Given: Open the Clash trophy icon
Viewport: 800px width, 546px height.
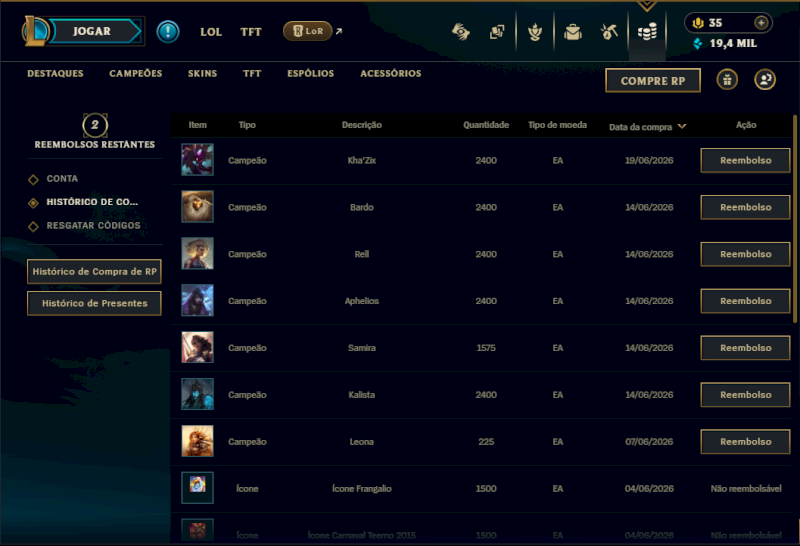Looking at the screenshot, I should click(x=535, y=32).
